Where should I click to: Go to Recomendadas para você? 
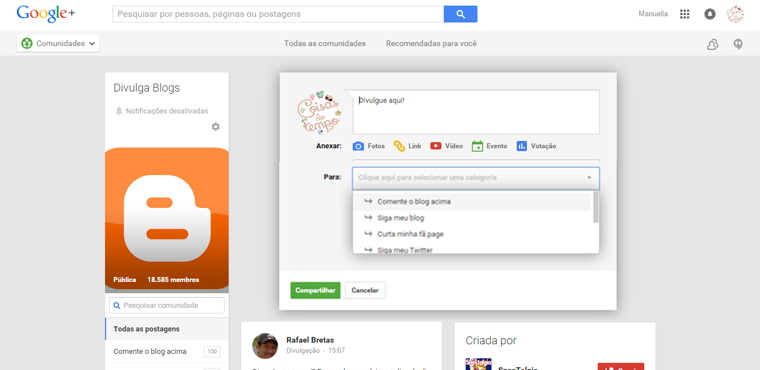(x=431, y=44)
